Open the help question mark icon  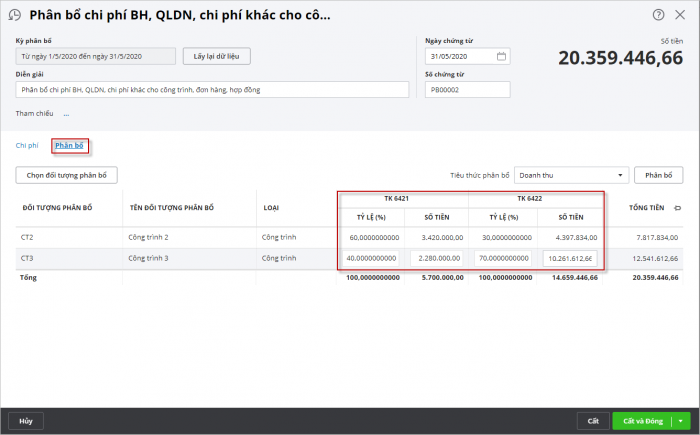[x=658, y=15]
